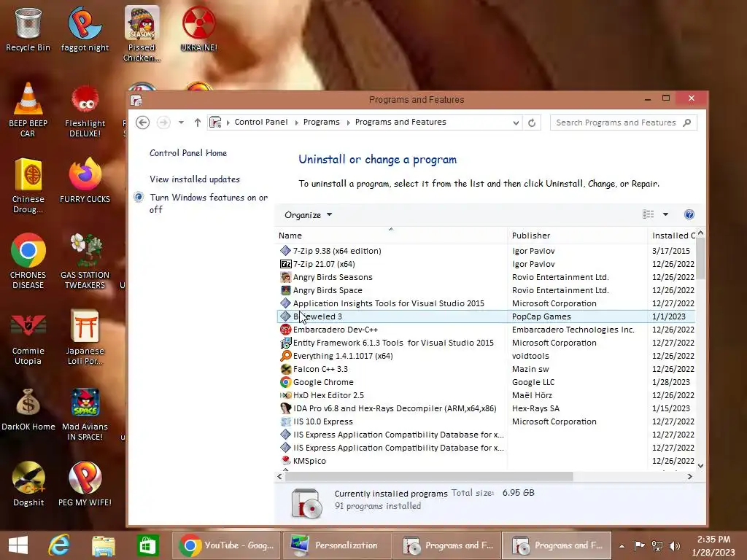Image resolution: width=747 pixels, height=560 pixels.
Task: Open recent locations dropdown arrow
Action: click(181, 122)
